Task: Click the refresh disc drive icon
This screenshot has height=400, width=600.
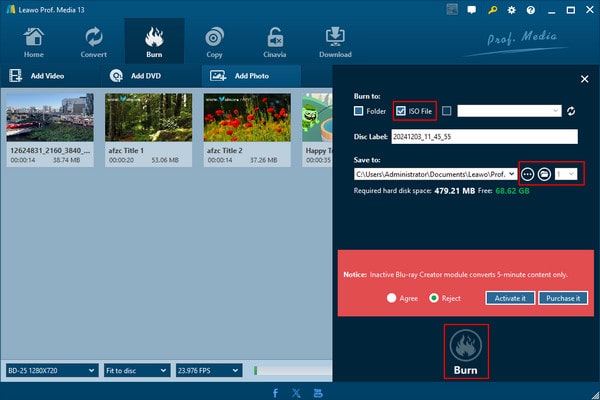Action: (572, 111)
